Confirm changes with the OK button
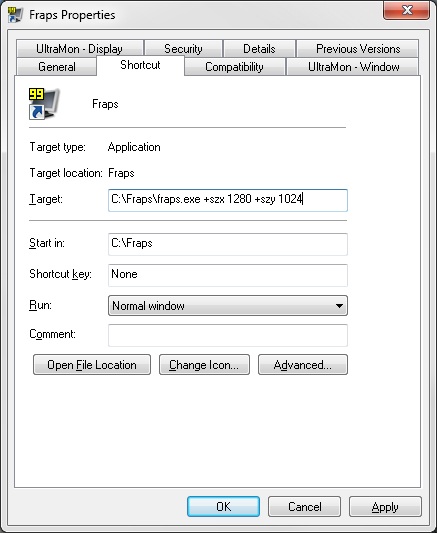This screenshot has width=438, height=534. click(x=223, y=506)
